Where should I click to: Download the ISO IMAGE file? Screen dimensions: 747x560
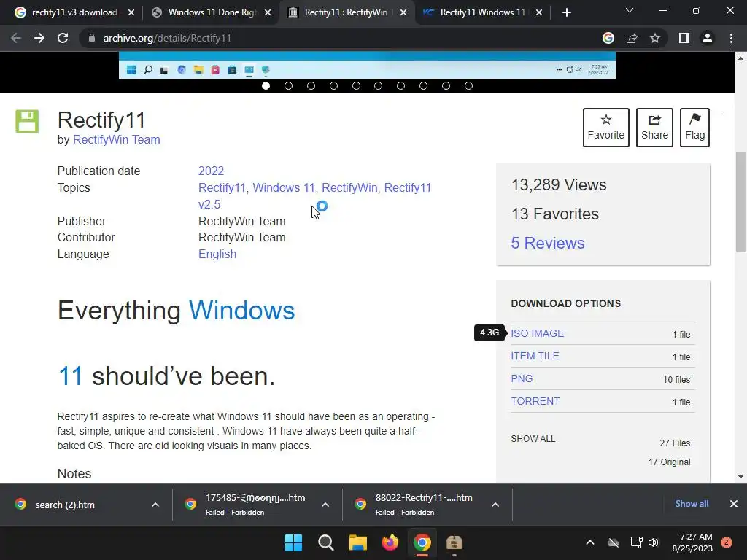[538, 333]
